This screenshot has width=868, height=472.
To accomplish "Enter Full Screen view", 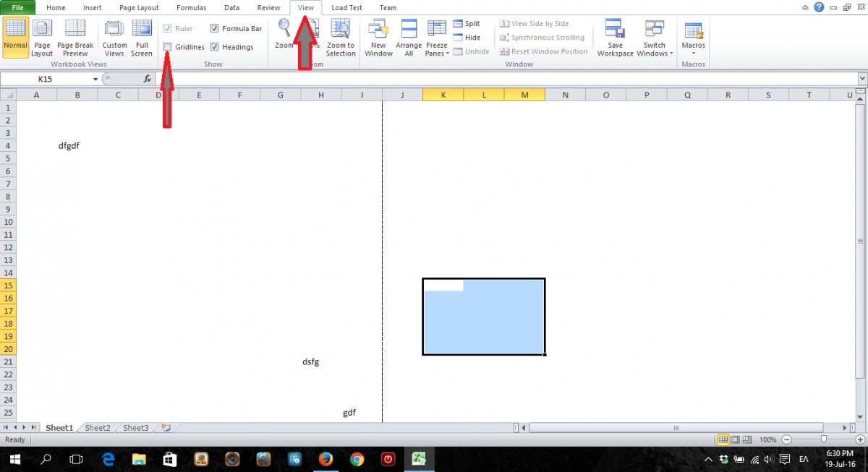I will 141,38.
